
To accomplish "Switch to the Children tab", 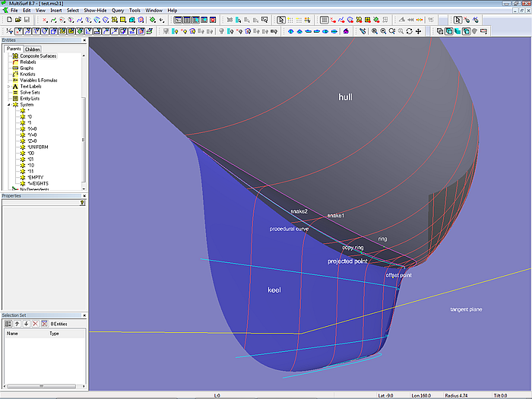I will point(33,49).
